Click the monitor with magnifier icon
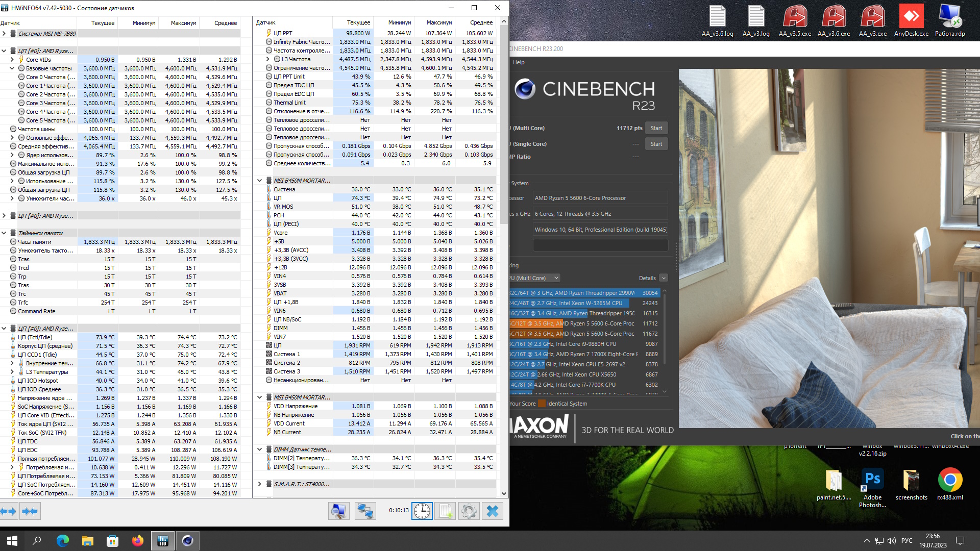Screen dimensions: 980x551 pos(338,511)
